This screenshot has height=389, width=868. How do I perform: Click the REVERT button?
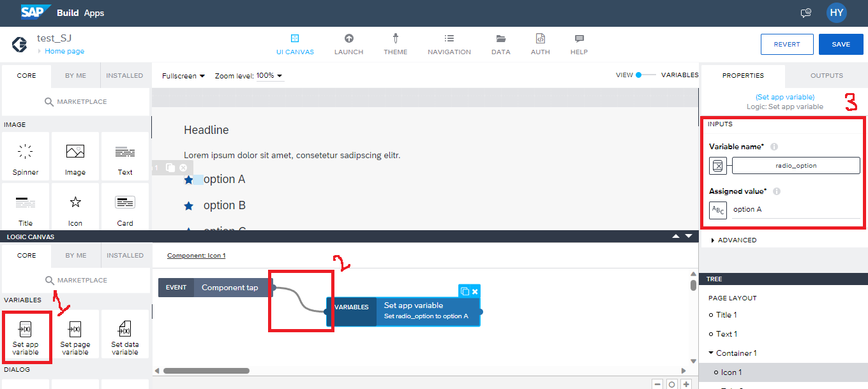[787, 45]
